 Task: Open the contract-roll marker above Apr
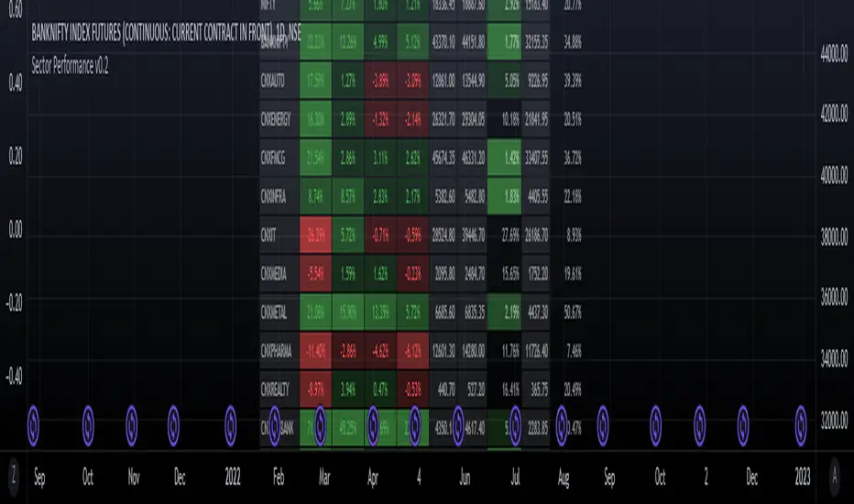pos(373,425)
